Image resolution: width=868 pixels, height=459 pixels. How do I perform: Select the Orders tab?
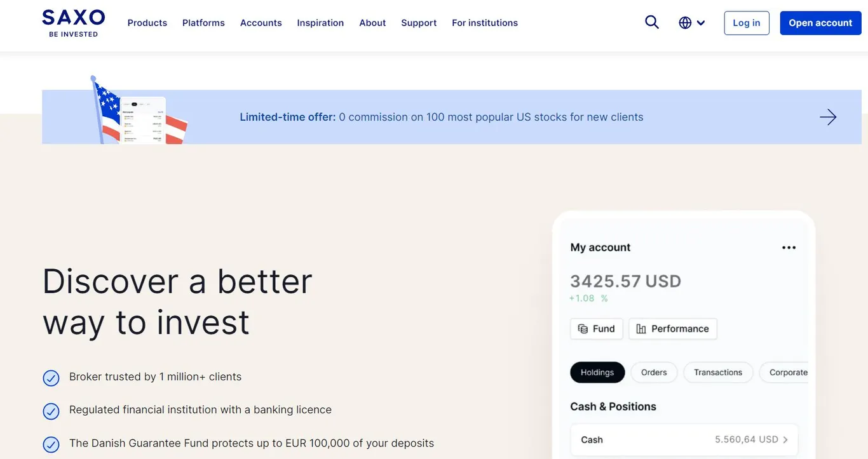(654, 373)
